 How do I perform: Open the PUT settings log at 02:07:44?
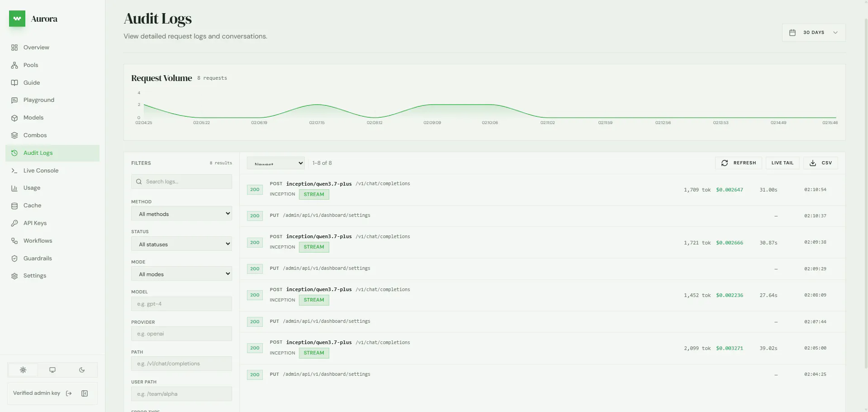click(542, 322)
